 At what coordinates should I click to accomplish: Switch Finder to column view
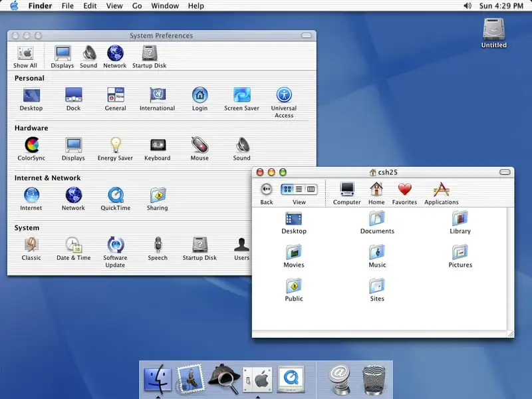tap(311, 189)
